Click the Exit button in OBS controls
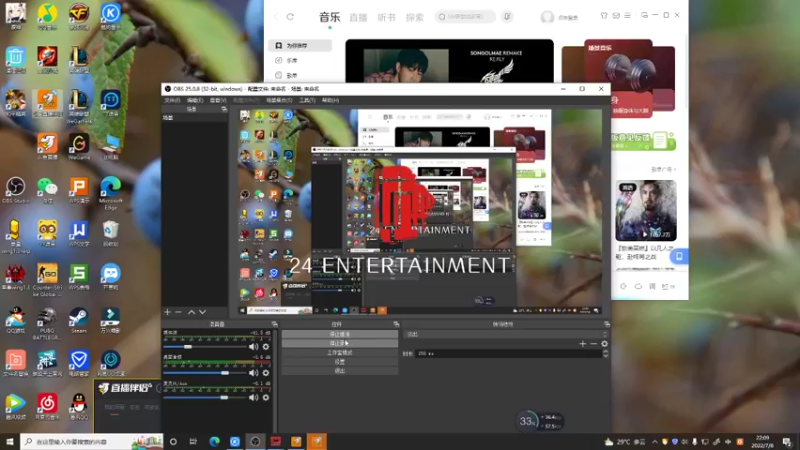The height and width of the screenshot is (450, 800). (x=340, y=371)
